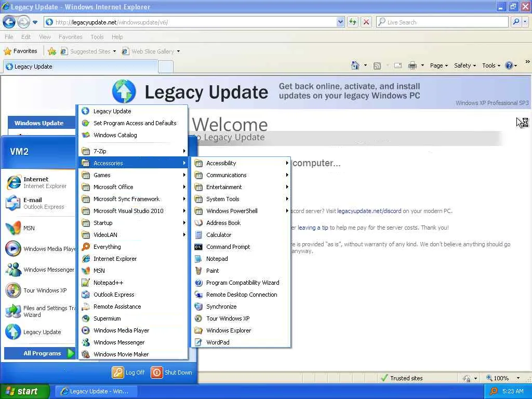Click Command Prompt black icon
The width and height of the screenshot is (532, 399).
tap(198, 247)
